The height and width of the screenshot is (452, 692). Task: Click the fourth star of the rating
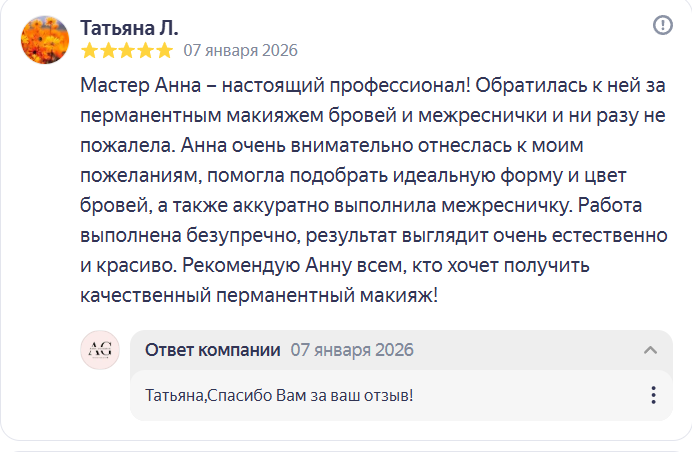[x=145, y=50]
